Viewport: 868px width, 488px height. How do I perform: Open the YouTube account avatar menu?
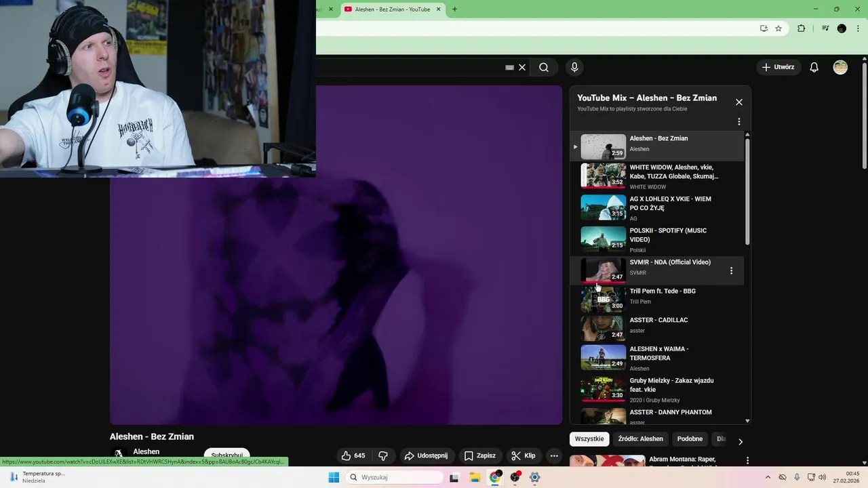[840, 67]
